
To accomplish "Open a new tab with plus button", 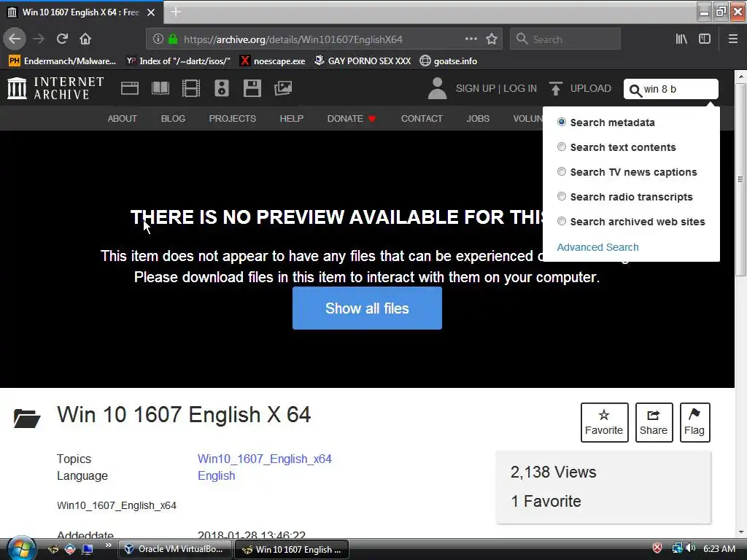I will [176, 12].
